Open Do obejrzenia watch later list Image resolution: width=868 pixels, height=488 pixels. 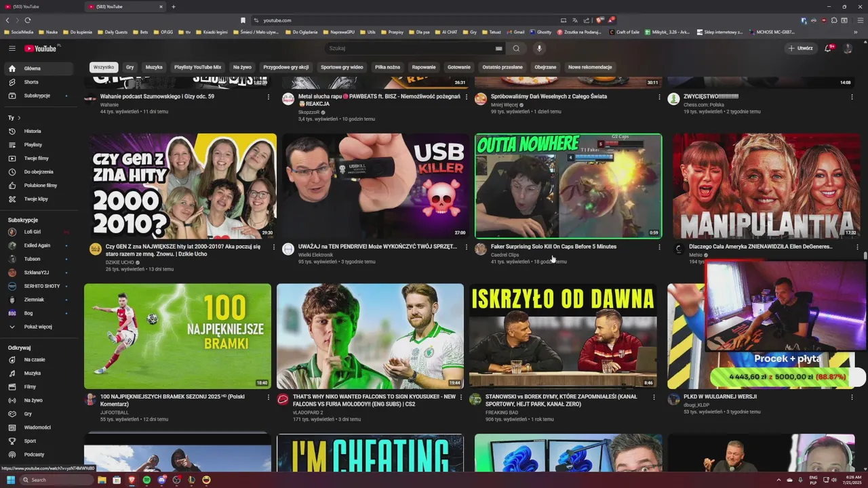pyautogui.click(x=39, y=171)
